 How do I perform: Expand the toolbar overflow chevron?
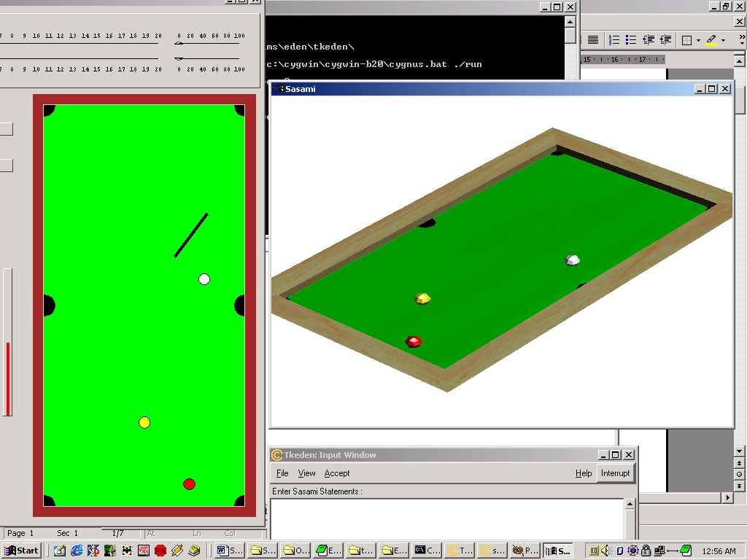pyautogui.click(x=740, y=40)
